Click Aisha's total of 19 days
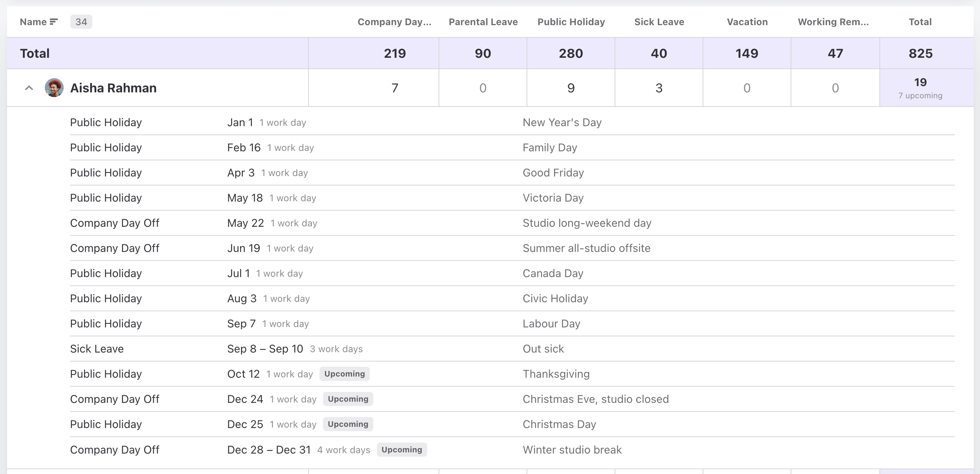The height and width of the screenshot is (474, 980). click(x=921, y=82)
